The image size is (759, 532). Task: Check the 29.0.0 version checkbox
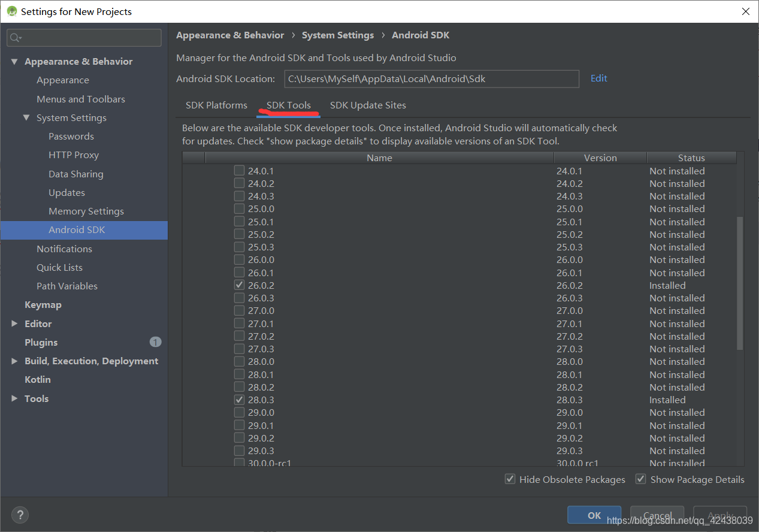point(239,412)
